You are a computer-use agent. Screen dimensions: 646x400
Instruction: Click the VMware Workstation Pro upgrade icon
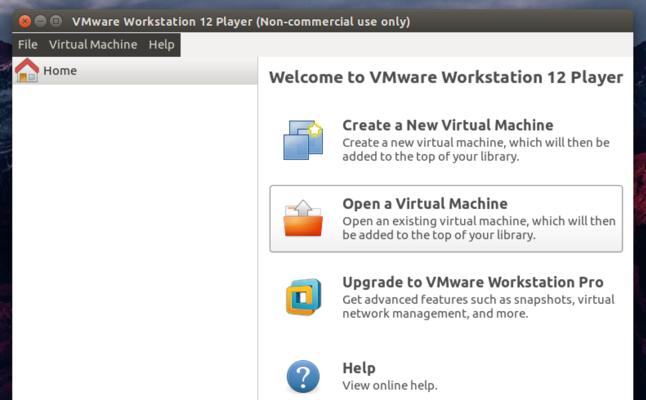click(304, 297)
